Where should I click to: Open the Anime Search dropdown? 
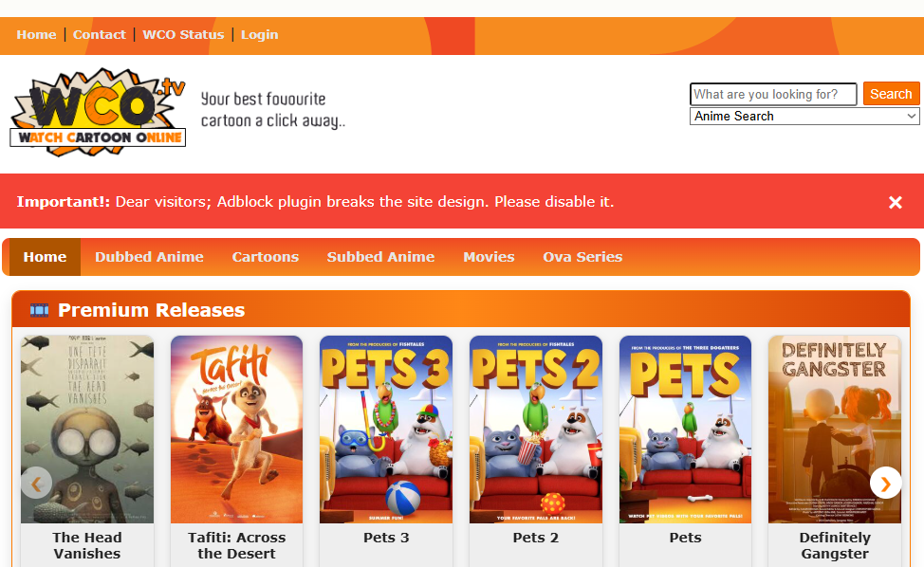click(803, 116)
